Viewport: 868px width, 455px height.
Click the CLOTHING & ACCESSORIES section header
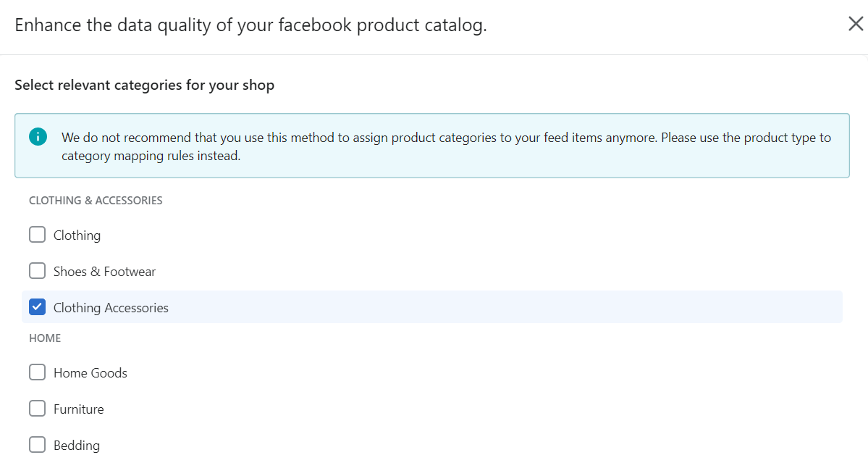point(96,201)
